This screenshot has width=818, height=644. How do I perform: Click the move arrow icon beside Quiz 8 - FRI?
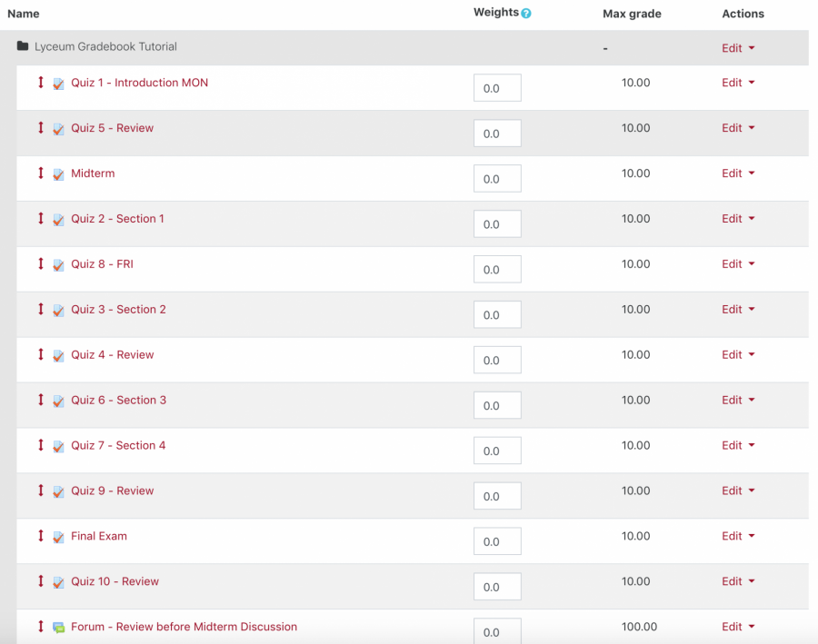pos(41,264)
